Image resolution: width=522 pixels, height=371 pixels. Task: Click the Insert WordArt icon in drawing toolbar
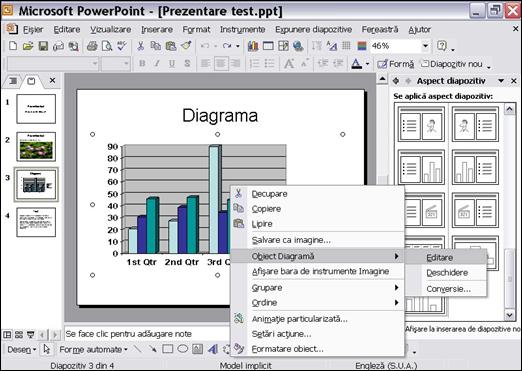pyautogui.click(x=212, y=349)
